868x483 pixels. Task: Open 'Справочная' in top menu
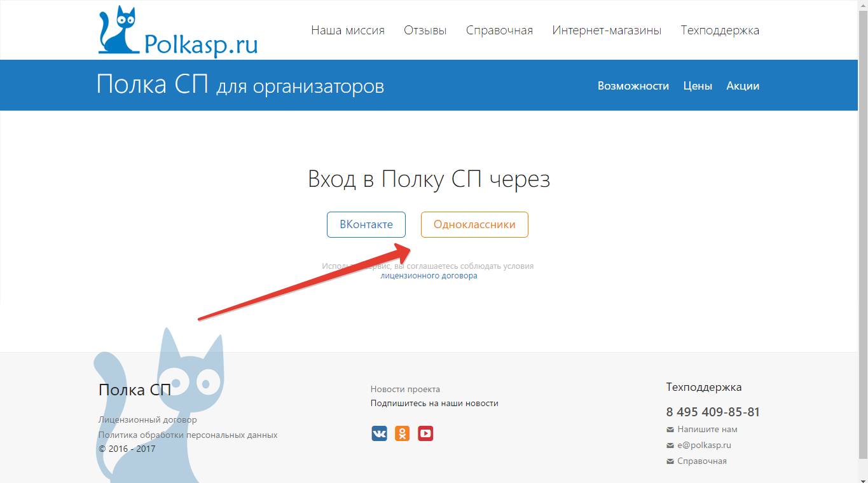499,31
